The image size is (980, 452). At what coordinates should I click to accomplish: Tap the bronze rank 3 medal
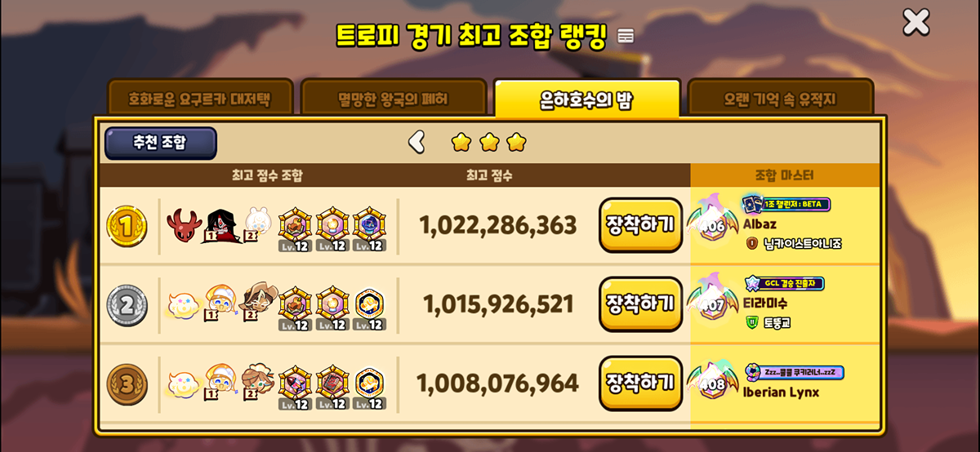point(127,383)
